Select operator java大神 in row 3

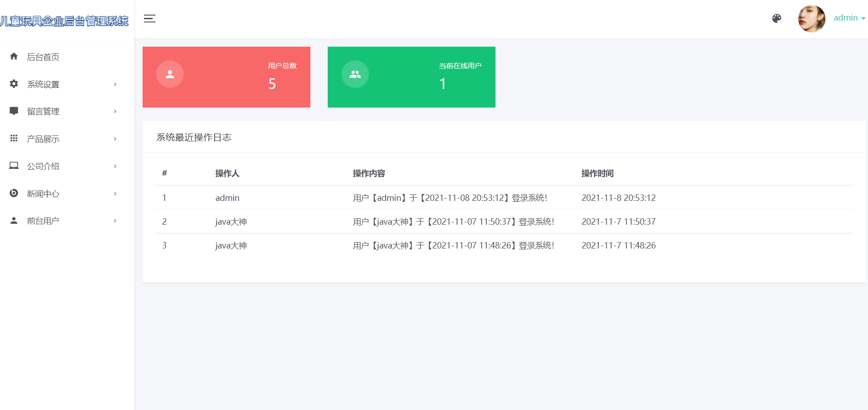click(231, 245)
